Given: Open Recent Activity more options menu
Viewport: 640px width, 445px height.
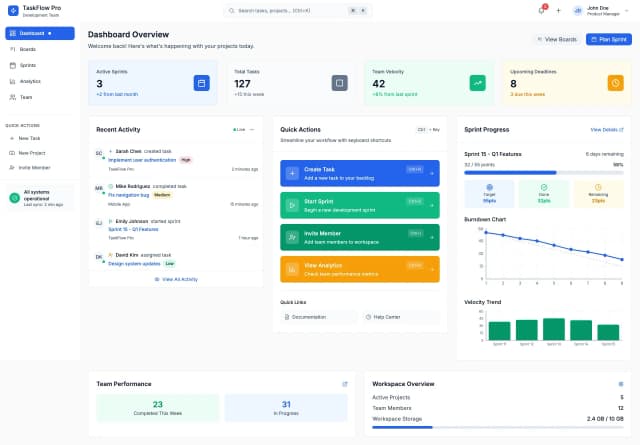Looking at the screenshot, I should (x=252, y=129).
